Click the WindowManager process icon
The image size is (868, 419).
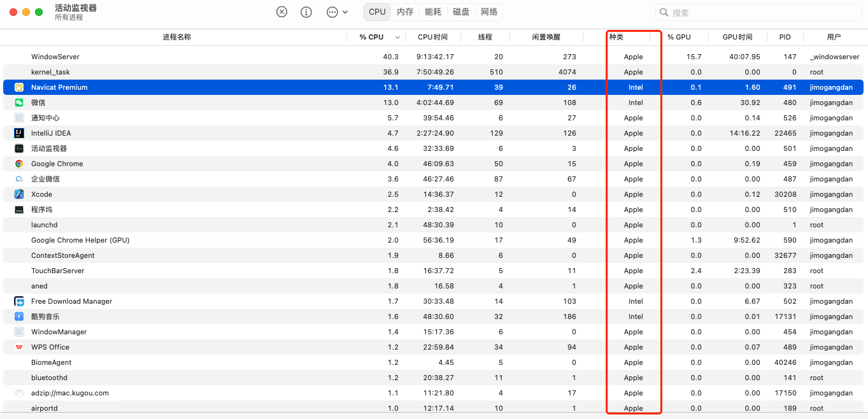19,332
